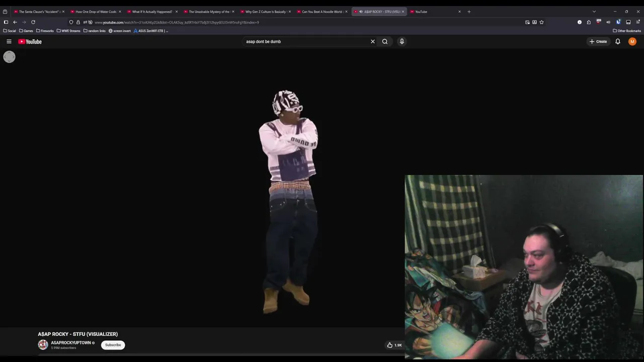Open ASAPROCKYUPTOWN channel avatar
Screen dimensions: 644x362
[x=43, y=345]
